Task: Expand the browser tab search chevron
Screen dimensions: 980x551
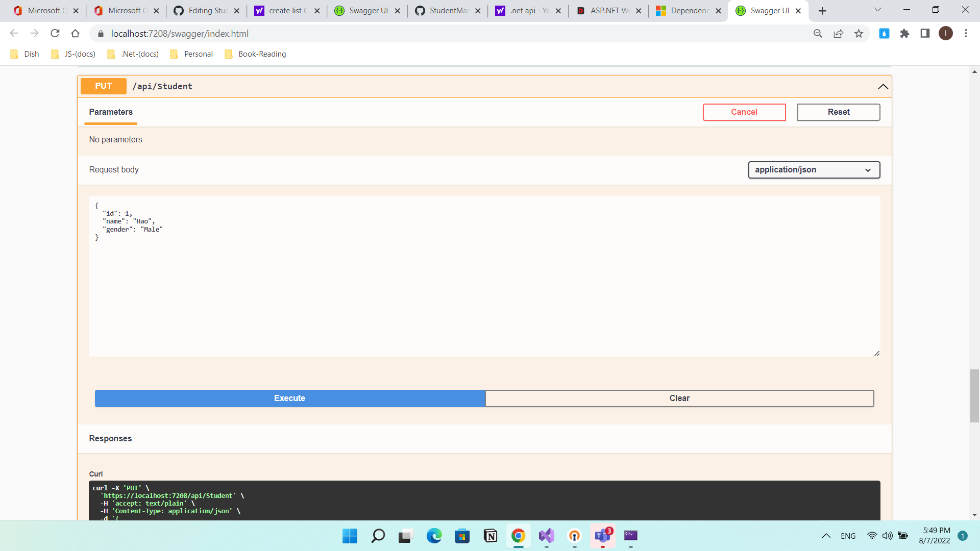Action: 877,10
